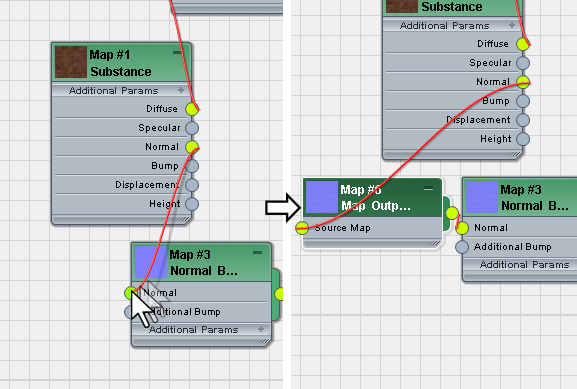Expand Additional Params on left Normal Bump node
Image resolution: width=577 pixels, height=389 pixels.
click(261, 329)
